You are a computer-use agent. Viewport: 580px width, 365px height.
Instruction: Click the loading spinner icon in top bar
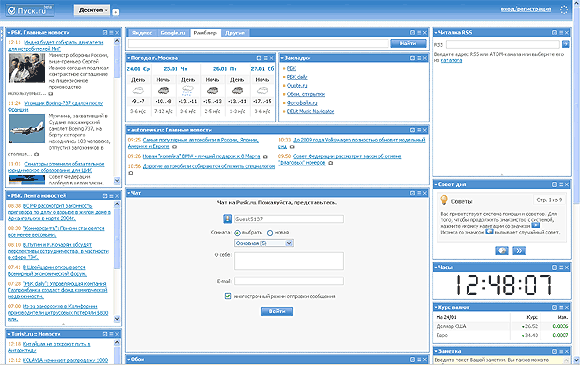tap(564, 10)
